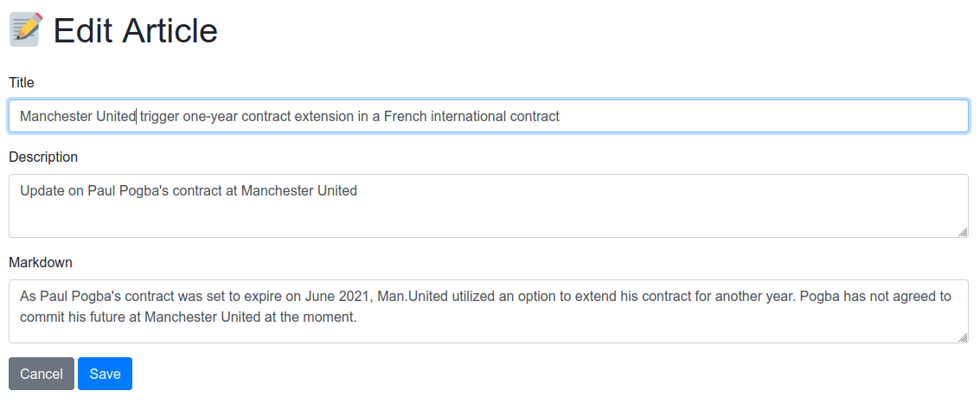Click the Description field label
The image size is (980, 410).
[x=43, y=157]
